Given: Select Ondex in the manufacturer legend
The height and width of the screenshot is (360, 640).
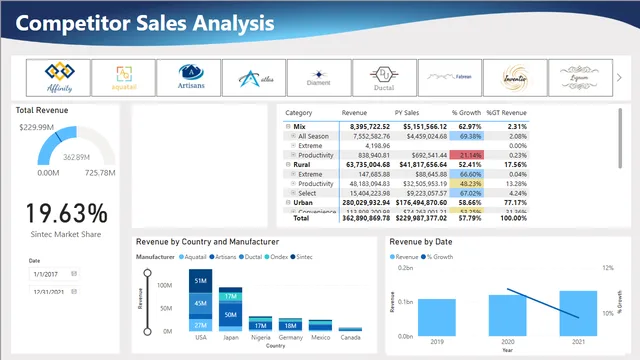Looking at the screenshot, I should point(276,257).
